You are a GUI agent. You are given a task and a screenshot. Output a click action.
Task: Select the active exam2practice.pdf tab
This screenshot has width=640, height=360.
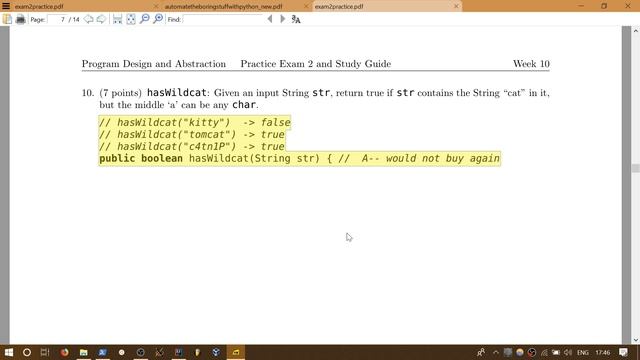pos(339,7)
